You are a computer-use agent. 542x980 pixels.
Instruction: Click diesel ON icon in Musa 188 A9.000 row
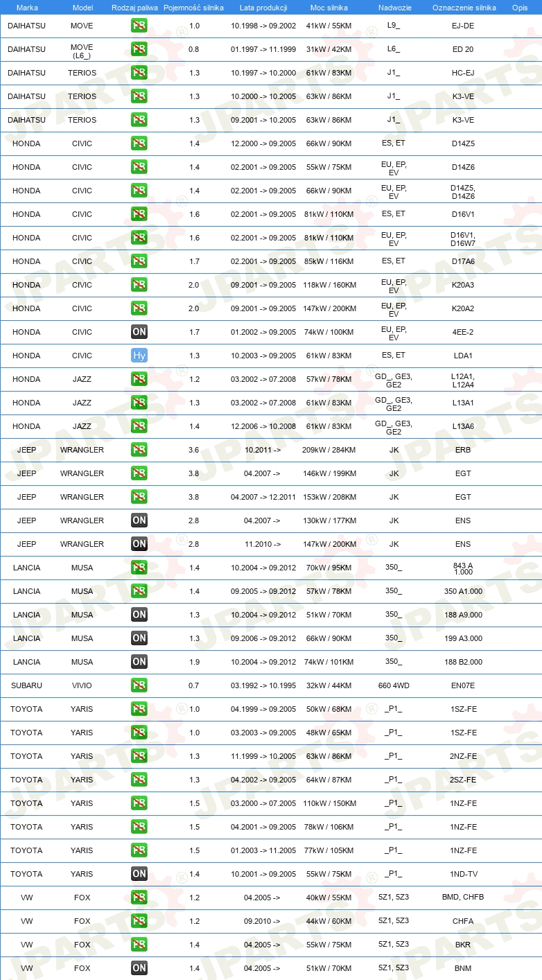pos(139,615)
